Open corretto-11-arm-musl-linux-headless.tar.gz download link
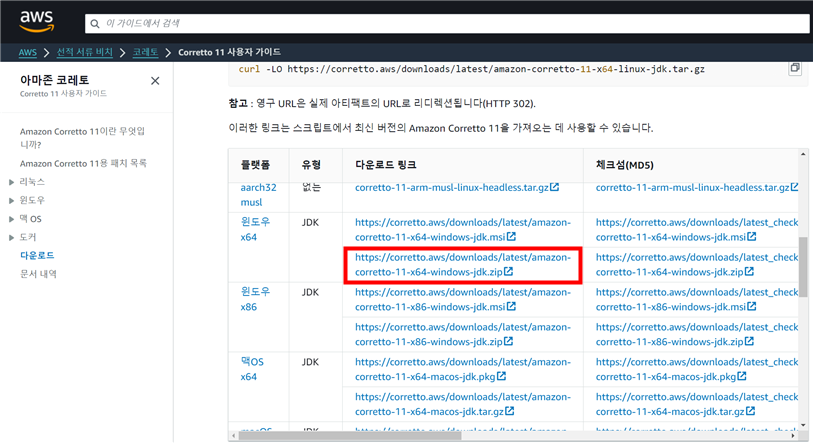 pyautogui.click(x=457, y=187)
